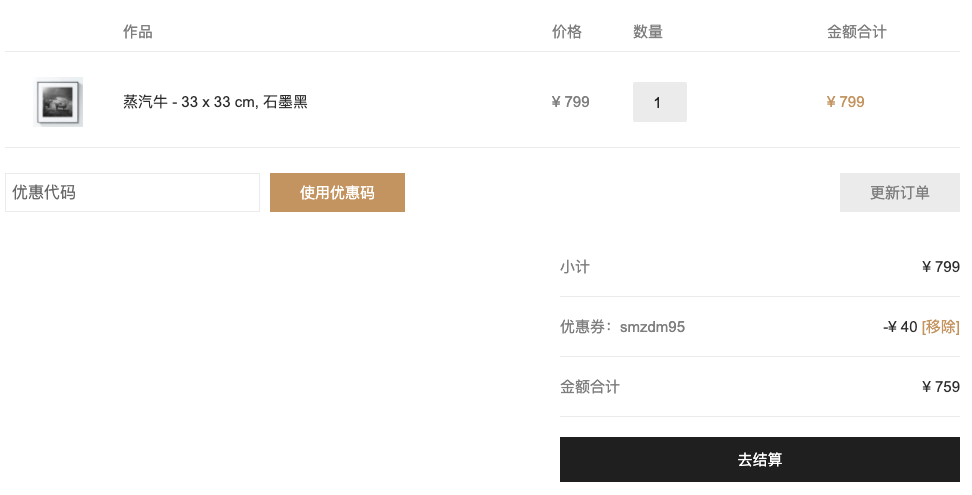The width and height of the screenshot is (972, 495).
Task: Select the 金额合计 column header in the table
Action: 857,32
